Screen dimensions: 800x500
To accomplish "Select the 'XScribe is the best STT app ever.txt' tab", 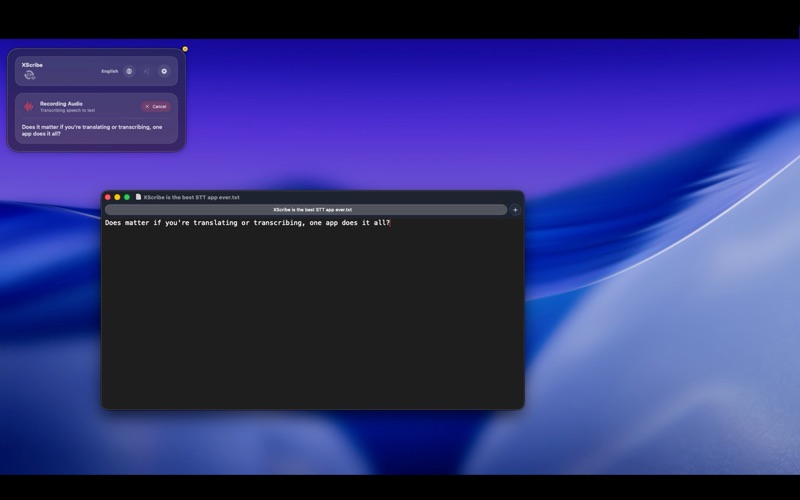I will tap(306, 210).
